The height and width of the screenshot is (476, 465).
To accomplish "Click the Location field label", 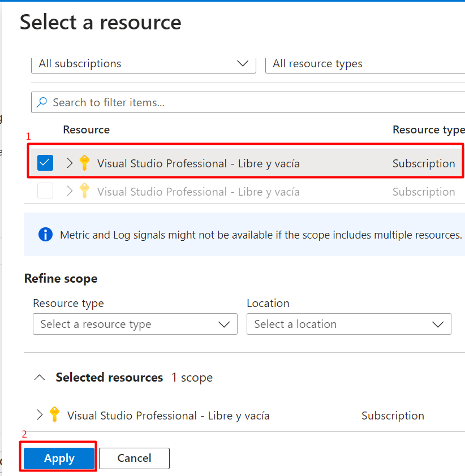I will (x=268, y=303).
